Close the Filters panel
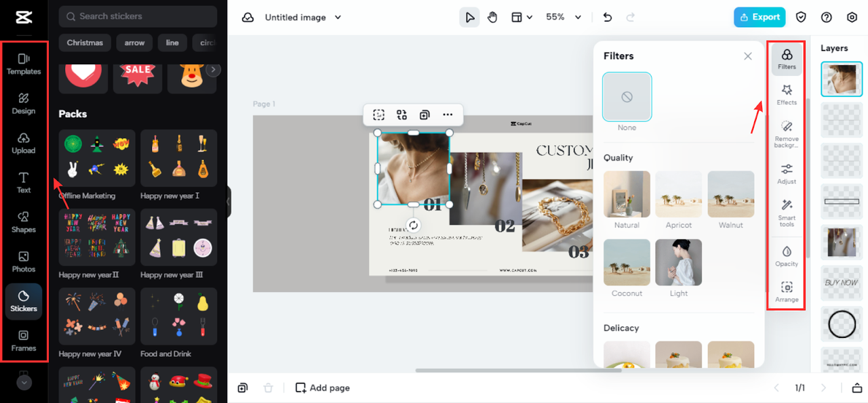Image resolution: width=868 pixels, height=403 pixels. click(748, 56)
